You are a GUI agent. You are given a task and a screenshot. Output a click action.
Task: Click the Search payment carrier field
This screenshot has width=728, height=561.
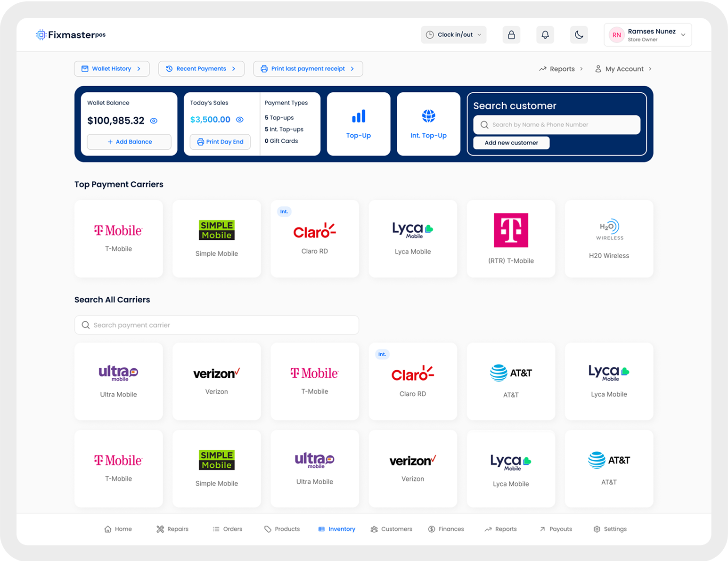pos(217,325)
